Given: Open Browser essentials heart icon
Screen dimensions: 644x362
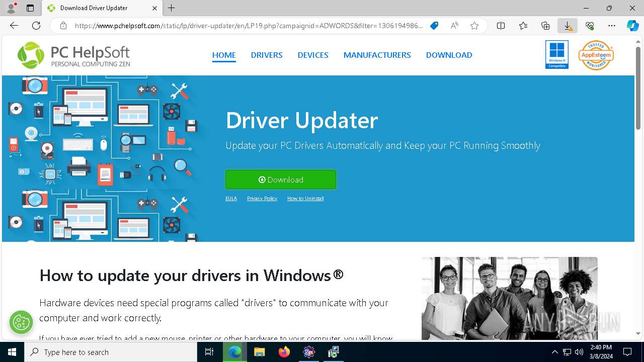Looking at the screenshot, I should click(590, 26).
